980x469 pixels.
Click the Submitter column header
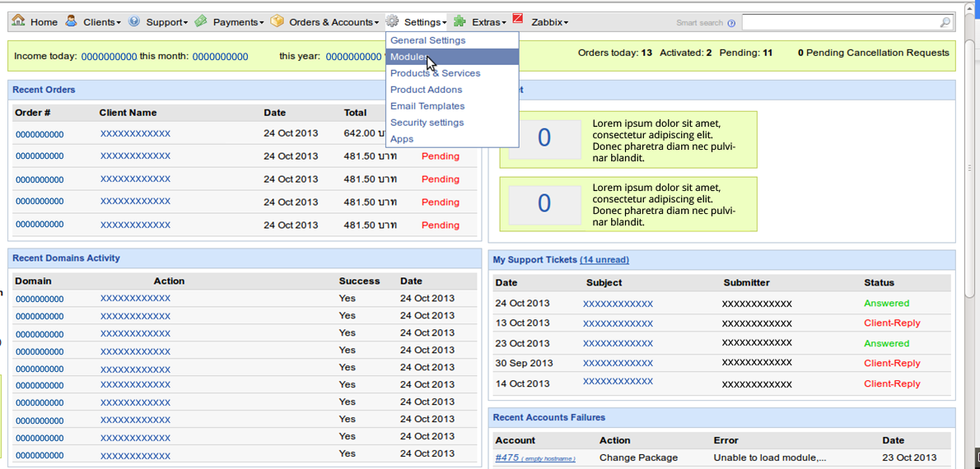[747, 283]
